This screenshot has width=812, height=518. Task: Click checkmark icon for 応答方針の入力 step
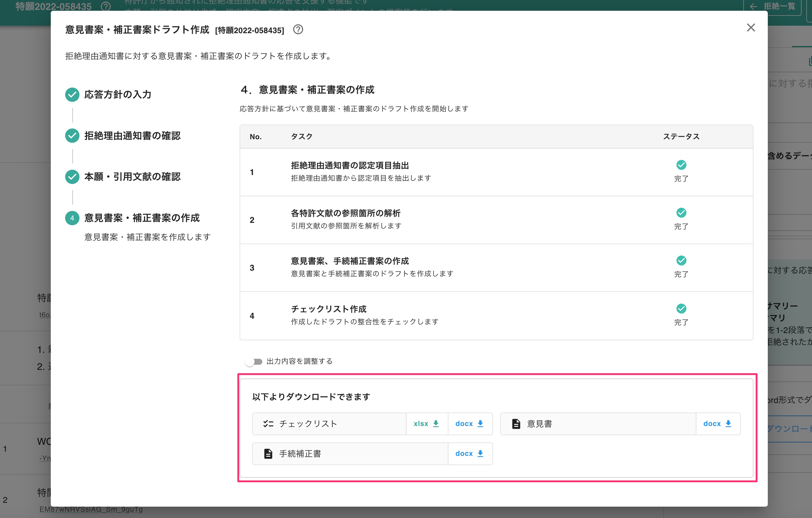(72, 94)
